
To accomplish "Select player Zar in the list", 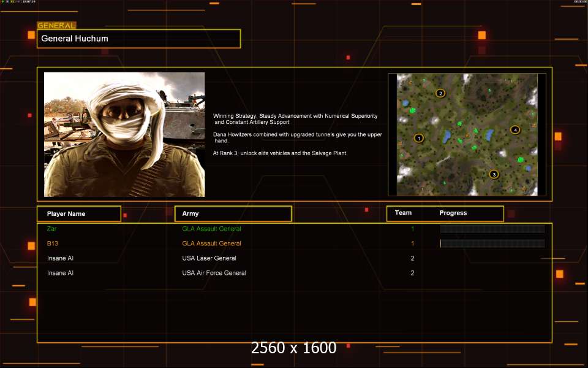I will coord(51,229).
